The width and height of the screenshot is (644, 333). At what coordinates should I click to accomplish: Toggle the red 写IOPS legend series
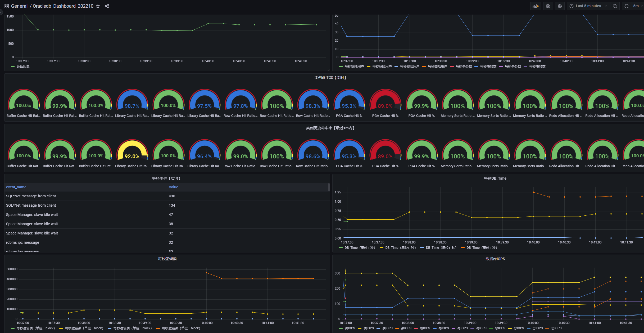425,328
